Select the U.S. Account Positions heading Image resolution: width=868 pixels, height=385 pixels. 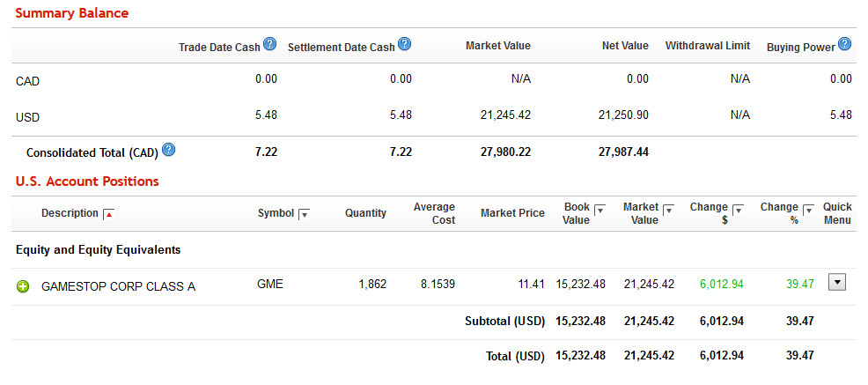[x=87, y=181]
